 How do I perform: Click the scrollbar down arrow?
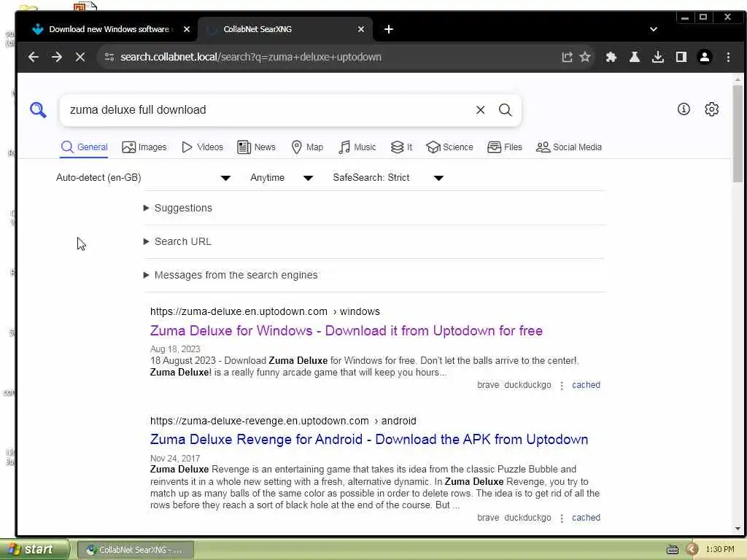738,529
